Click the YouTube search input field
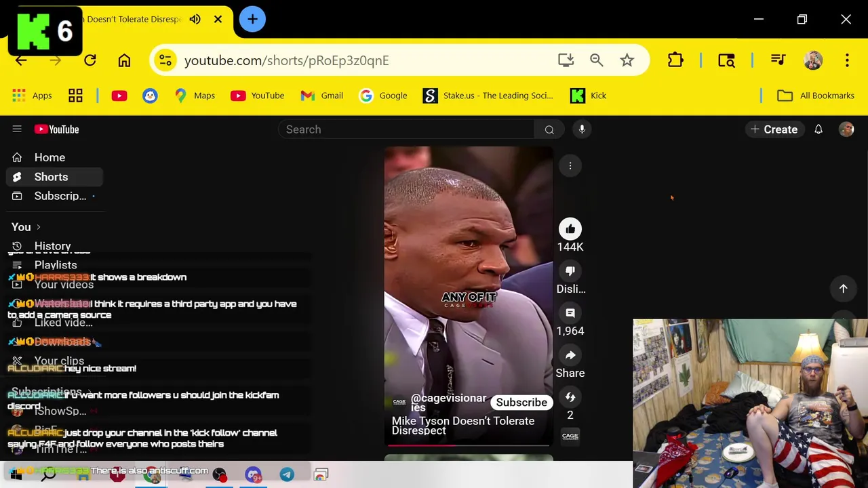The width and height of the screenshot is (868, 488). pyautogui.click(x=407, y=129)
